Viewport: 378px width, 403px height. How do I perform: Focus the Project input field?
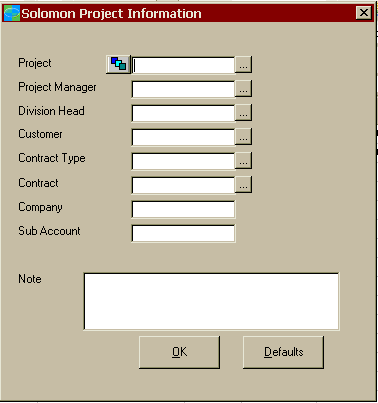tap(183, 65)
